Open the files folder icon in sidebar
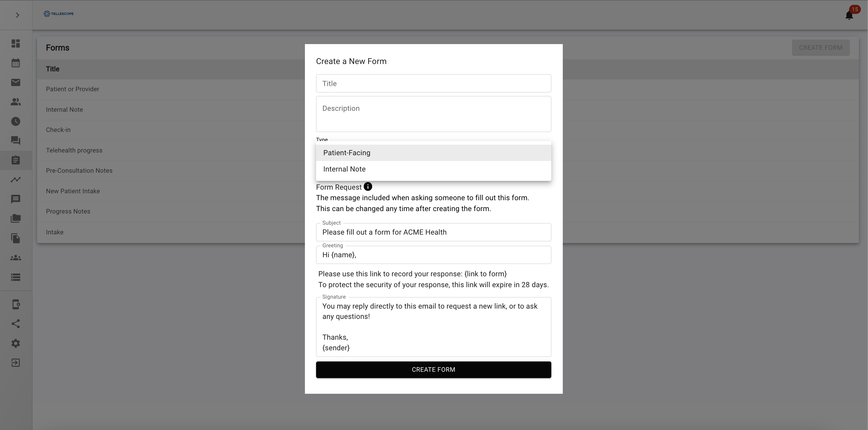 point(15,219)
